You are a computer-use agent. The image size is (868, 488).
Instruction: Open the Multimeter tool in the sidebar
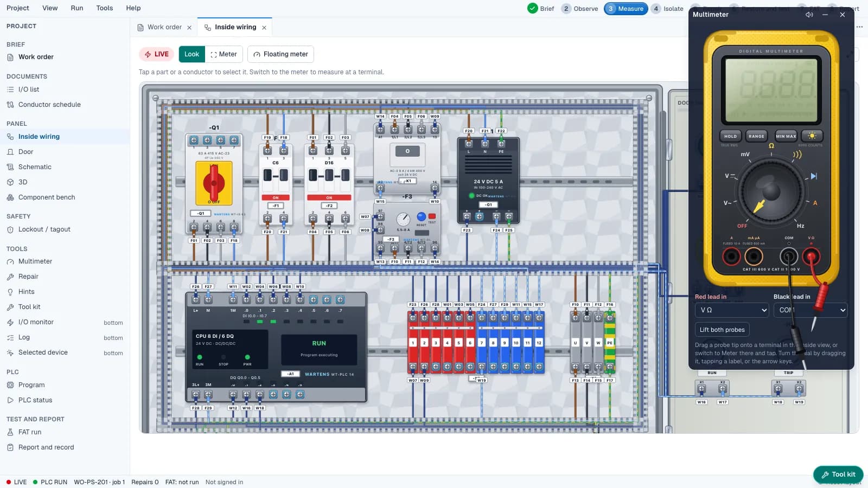point(35,261)
